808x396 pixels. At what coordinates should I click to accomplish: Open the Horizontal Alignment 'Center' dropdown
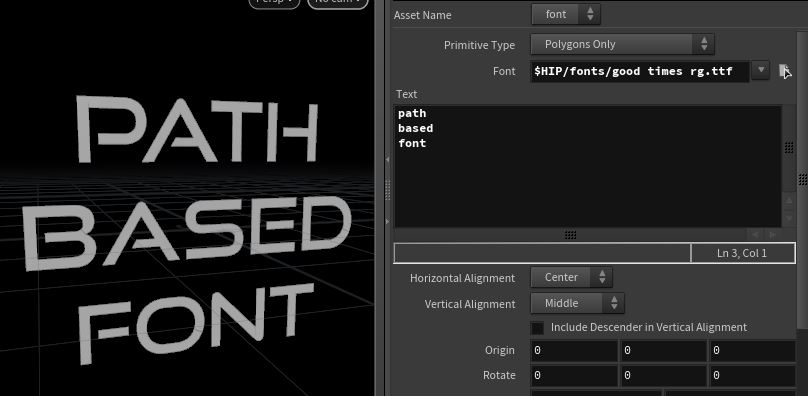coord(571,277)
